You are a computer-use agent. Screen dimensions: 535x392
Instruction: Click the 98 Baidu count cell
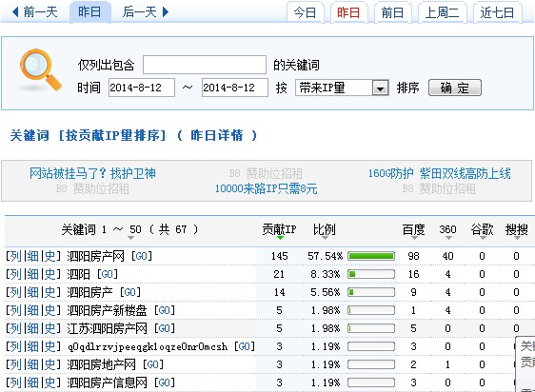pos(413,256)
